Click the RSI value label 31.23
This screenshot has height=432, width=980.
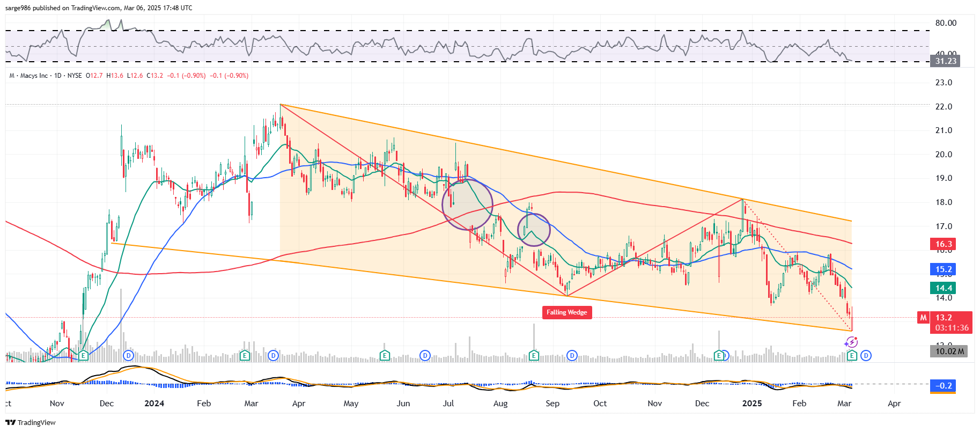pos(946,61)
